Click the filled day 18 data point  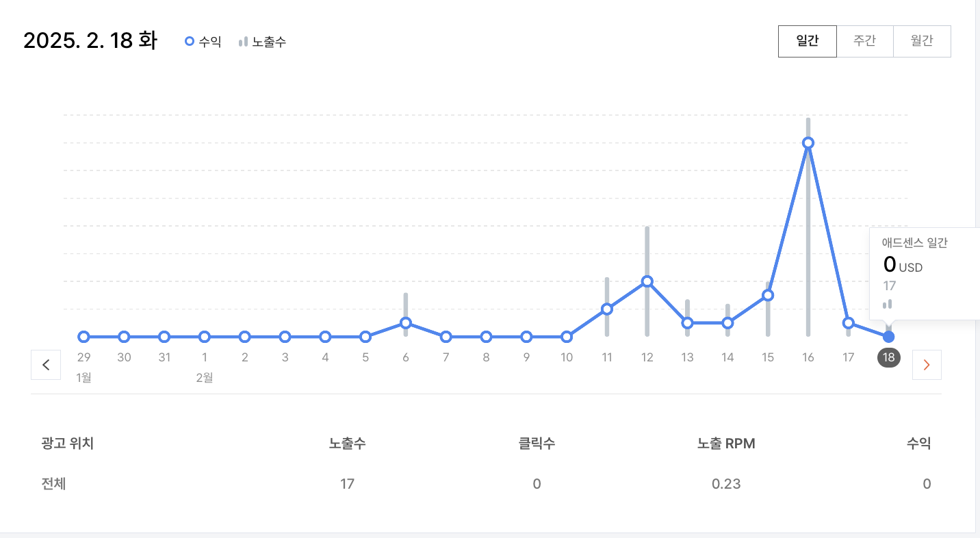point(889,337)
